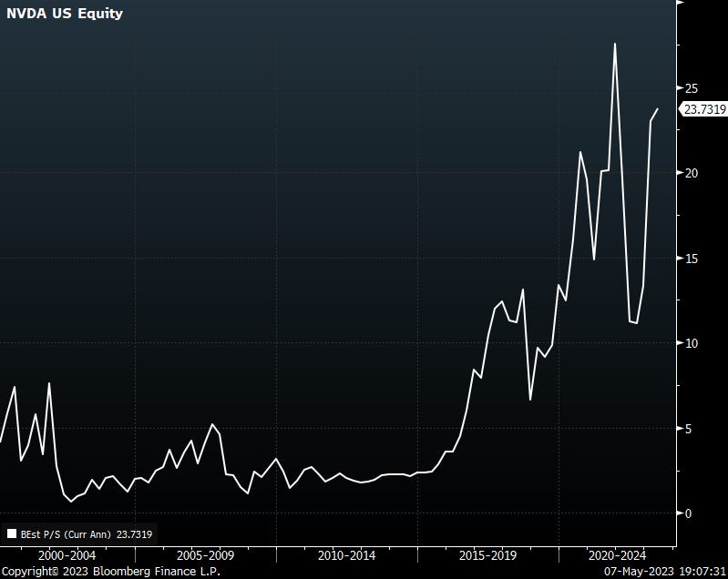This screenshot has width=728, height=579.
Task: Click the 07-May-2023 19:07:31 timestamp
Action: [x=664, y=572]
